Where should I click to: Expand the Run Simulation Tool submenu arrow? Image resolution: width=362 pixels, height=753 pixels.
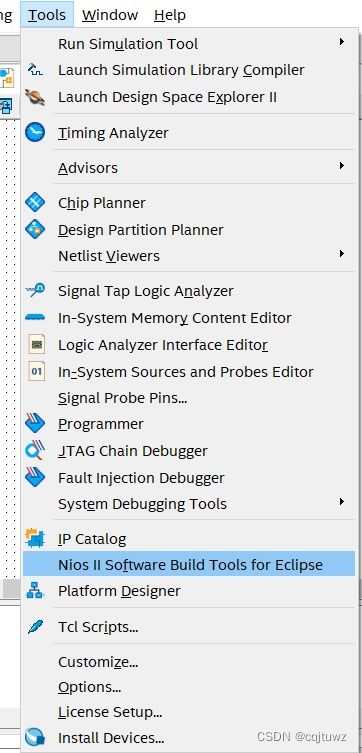[x=341, y=42]
